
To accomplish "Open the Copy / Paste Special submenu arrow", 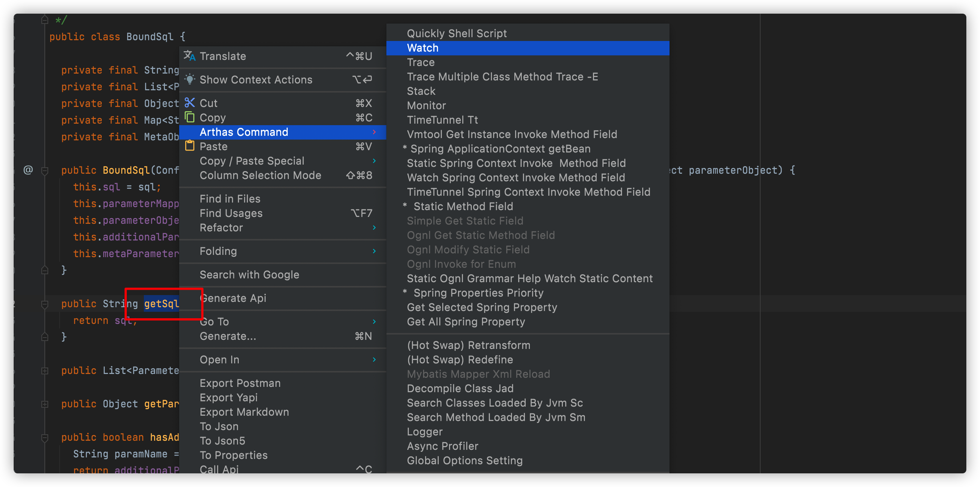I will click(x=374, y=161).
